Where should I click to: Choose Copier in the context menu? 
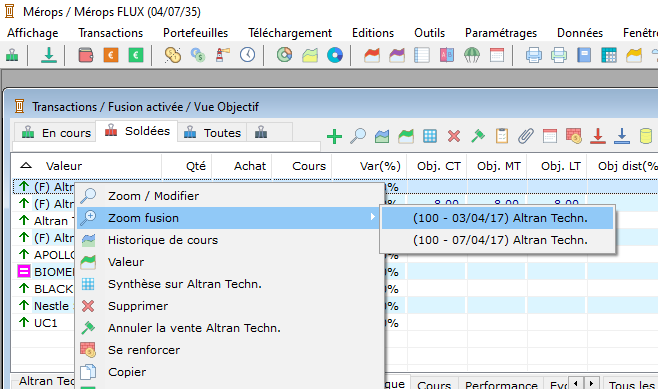[x=230, y=372]
